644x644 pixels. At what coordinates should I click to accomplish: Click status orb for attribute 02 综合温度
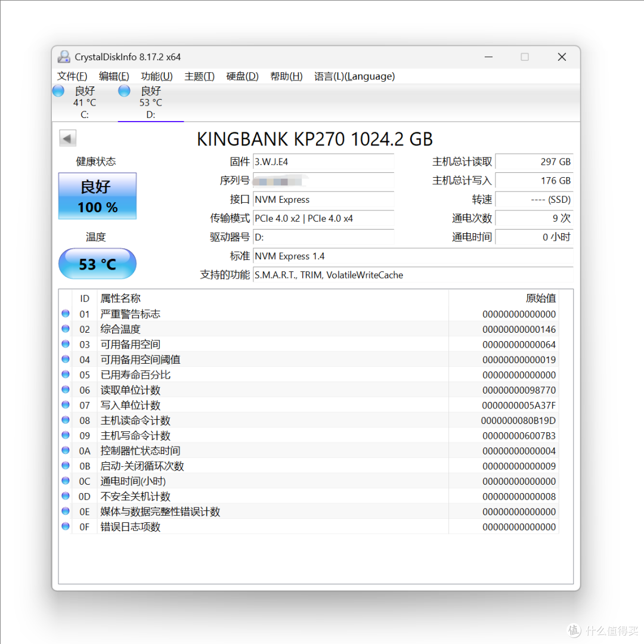66,329
